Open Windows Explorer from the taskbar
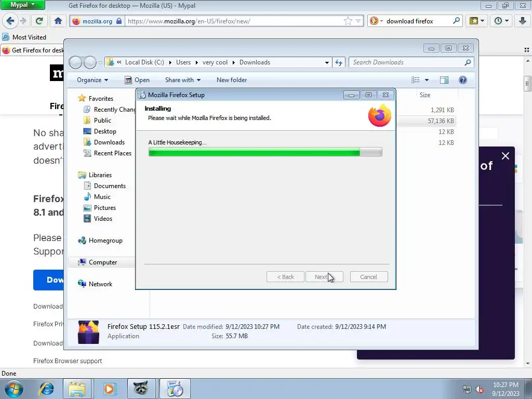Viewport: 532px width, 399px height. (77, 389)
